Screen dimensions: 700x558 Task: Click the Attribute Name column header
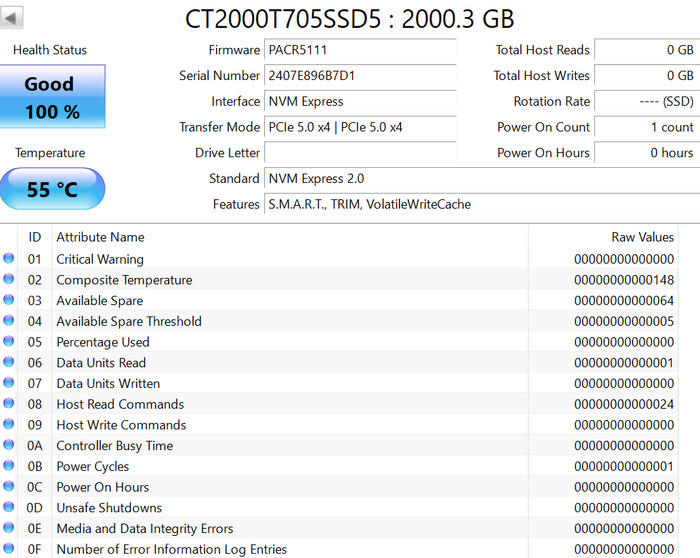(100, 237)
